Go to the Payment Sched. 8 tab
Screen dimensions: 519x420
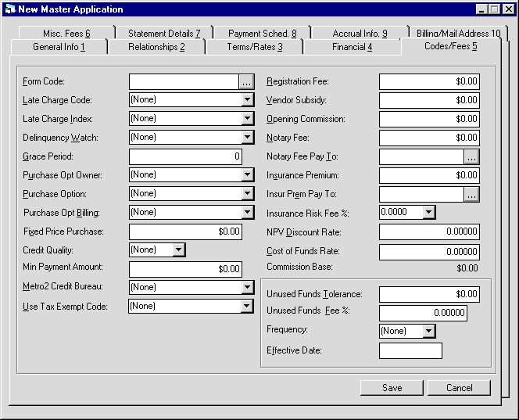point(262,33)
